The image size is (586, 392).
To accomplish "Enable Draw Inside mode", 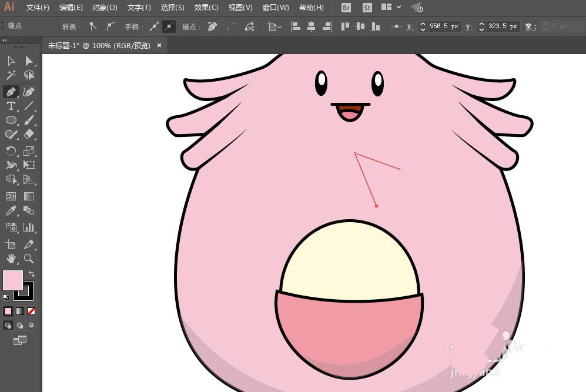I will [31, 326].
